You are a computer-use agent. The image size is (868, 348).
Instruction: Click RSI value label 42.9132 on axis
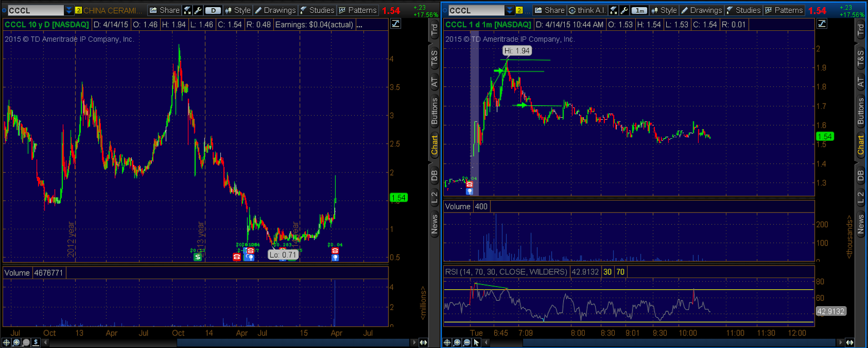pos(831,311)
